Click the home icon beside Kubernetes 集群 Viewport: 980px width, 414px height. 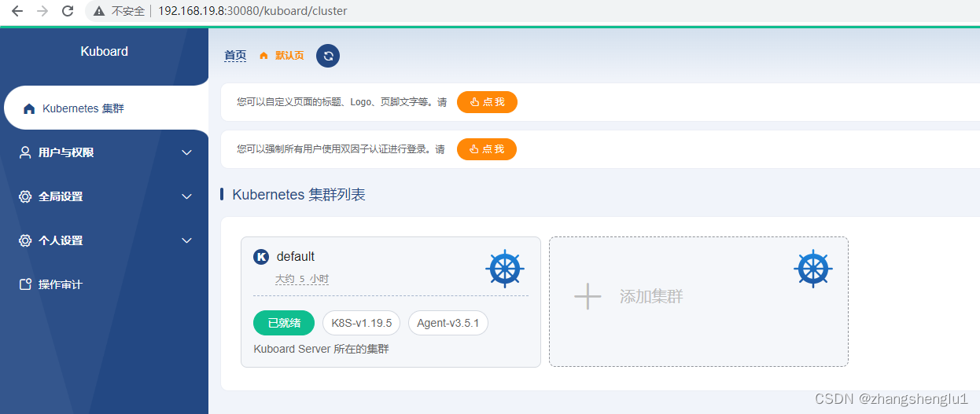(29, 108)
